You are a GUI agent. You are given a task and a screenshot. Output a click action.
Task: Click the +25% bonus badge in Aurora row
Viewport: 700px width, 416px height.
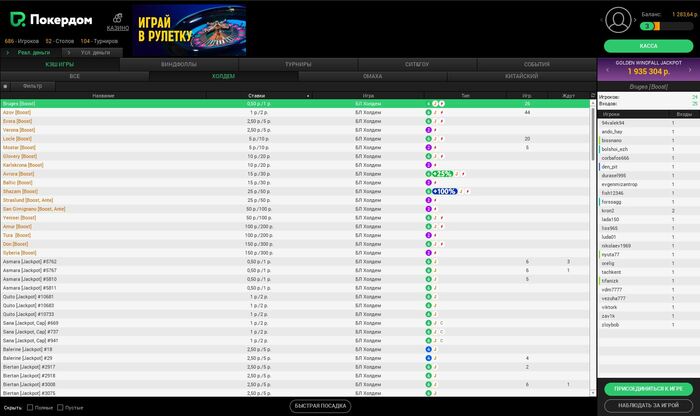click(x=443, y=174)
